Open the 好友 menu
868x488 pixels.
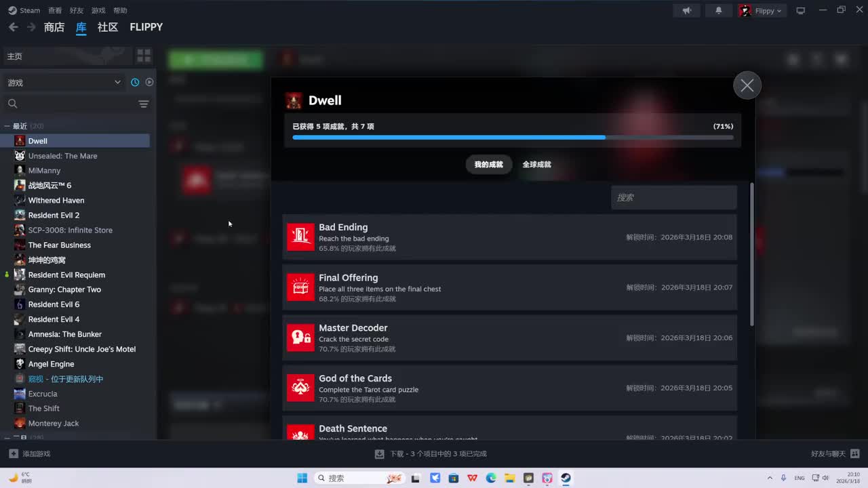(x=77, y=10)
